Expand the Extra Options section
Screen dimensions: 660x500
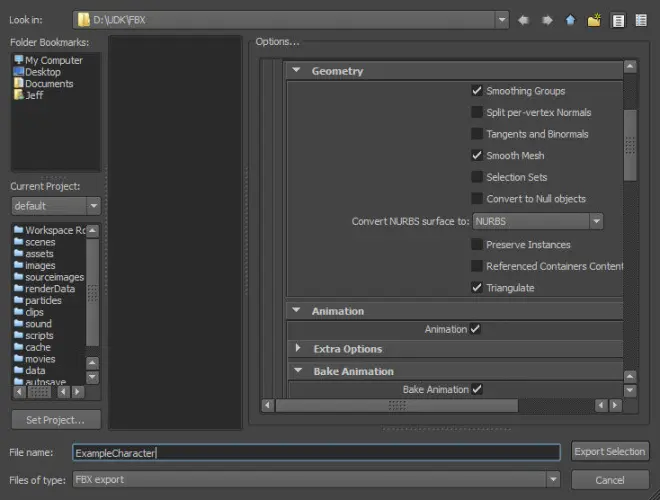coord(298,348)
